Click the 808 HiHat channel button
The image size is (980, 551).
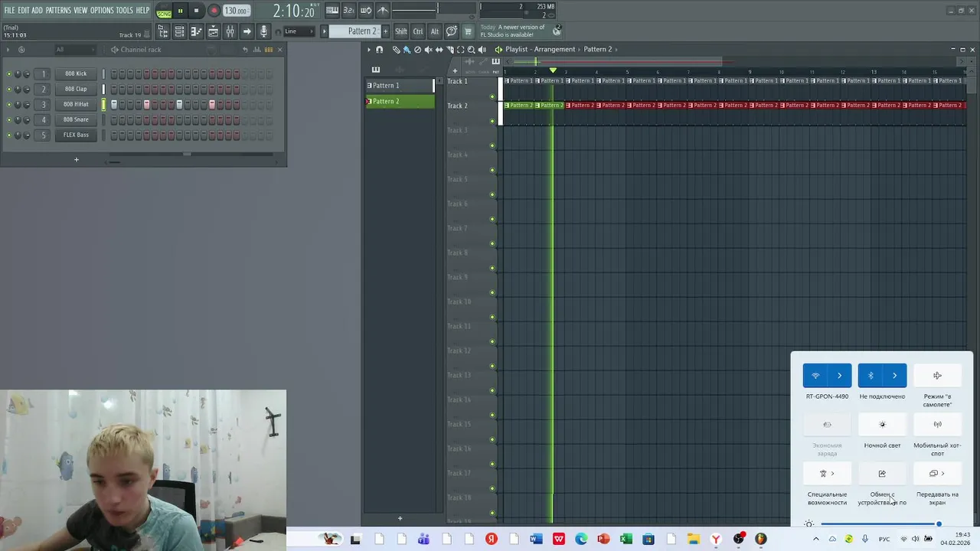pyautogui.click(x=76, y=105)
